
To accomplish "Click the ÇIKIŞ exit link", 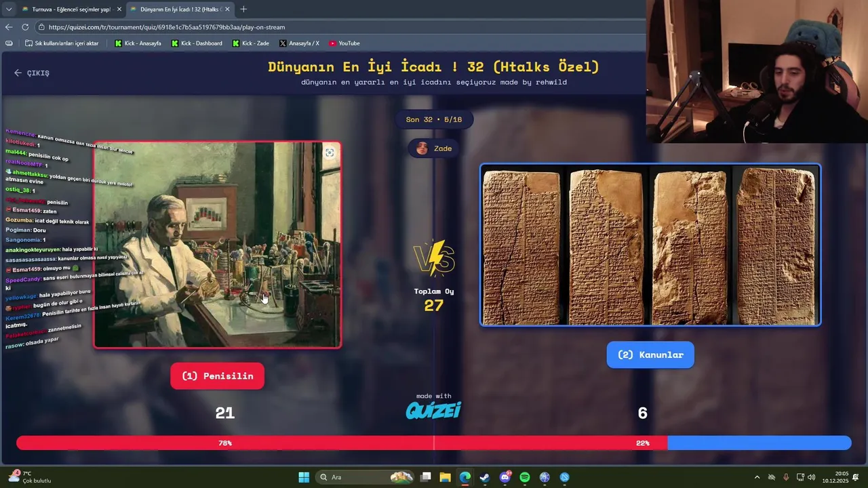I will pyautogui.click(x=32, y=73).
